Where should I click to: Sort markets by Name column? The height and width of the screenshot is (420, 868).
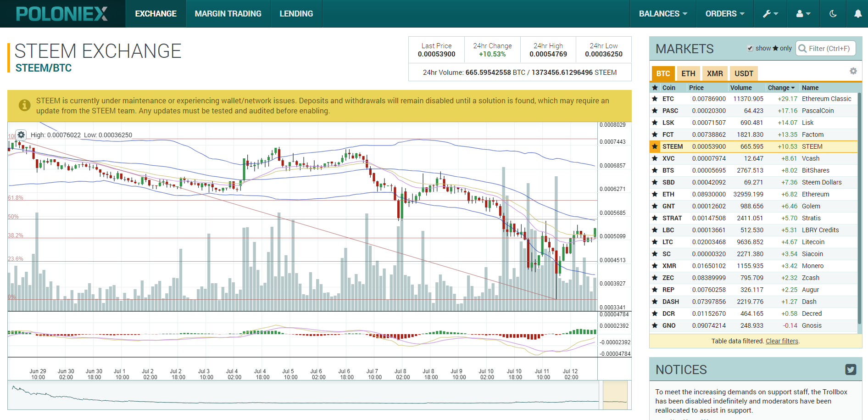tap(810, 88)
